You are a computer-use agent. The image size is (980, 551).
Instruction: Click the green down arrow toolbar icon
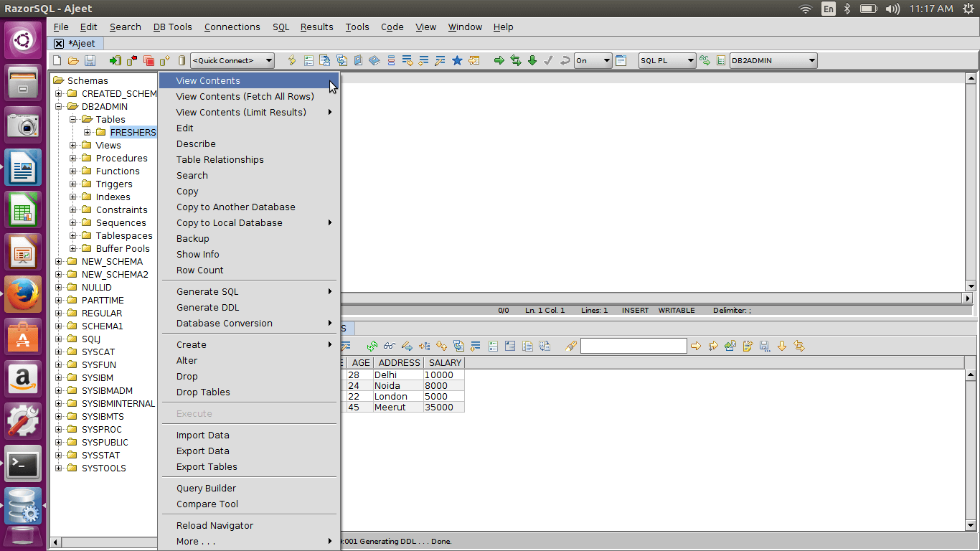click(532, 61)
